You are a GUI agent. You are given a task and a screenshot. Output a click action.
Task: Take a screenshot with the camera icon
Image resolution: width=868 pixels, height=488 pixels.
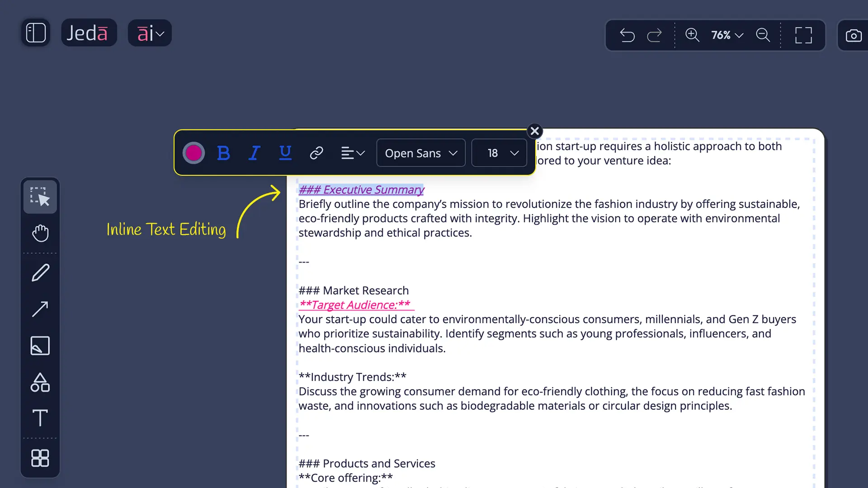853,35
